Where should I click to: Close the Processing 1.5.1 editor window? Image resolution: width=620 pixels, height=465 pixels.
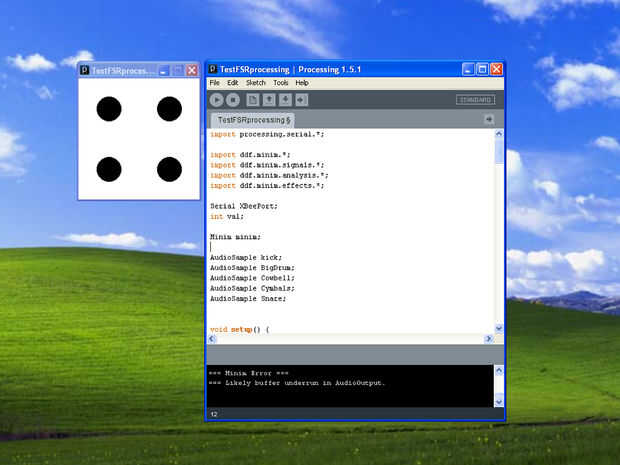(x=497, y=69)
